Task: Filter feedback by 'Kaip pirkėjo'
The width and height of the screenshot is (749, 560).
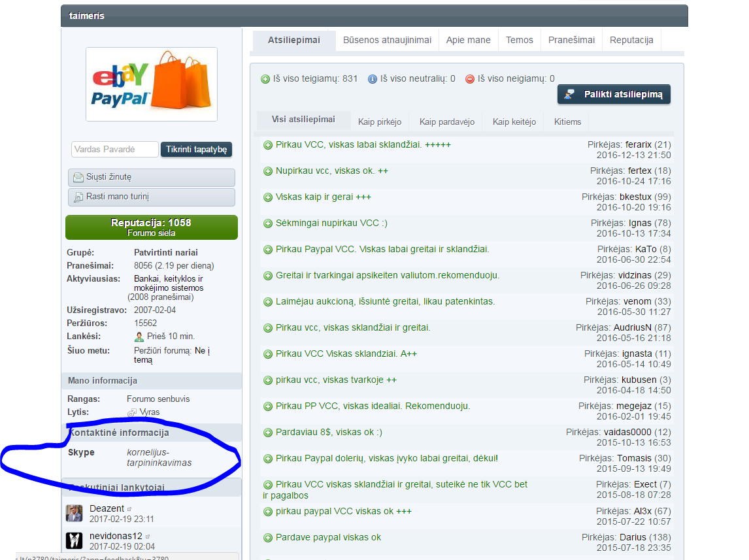Action: tap(380, 122)
